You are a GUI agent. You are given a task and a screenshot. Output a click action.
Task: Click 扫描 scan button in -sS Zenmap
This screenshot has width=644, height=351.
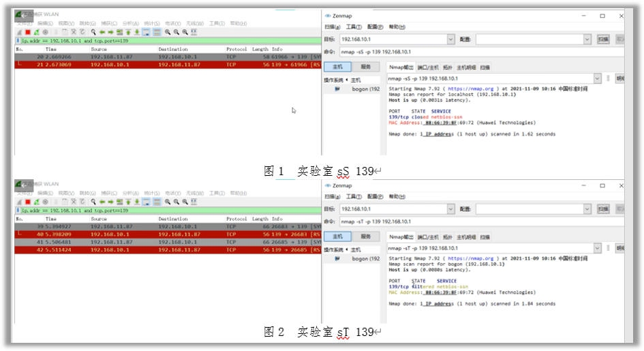603,40
